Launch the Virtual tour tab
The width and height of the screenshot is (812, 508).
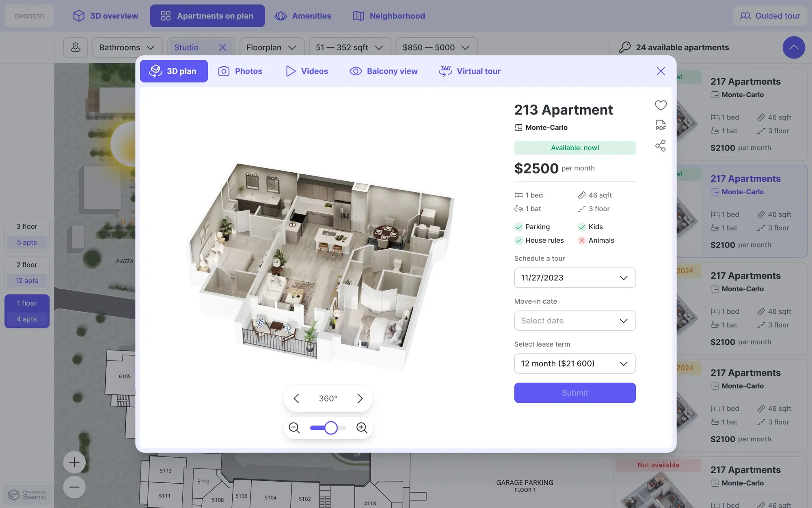click(470, 71)
